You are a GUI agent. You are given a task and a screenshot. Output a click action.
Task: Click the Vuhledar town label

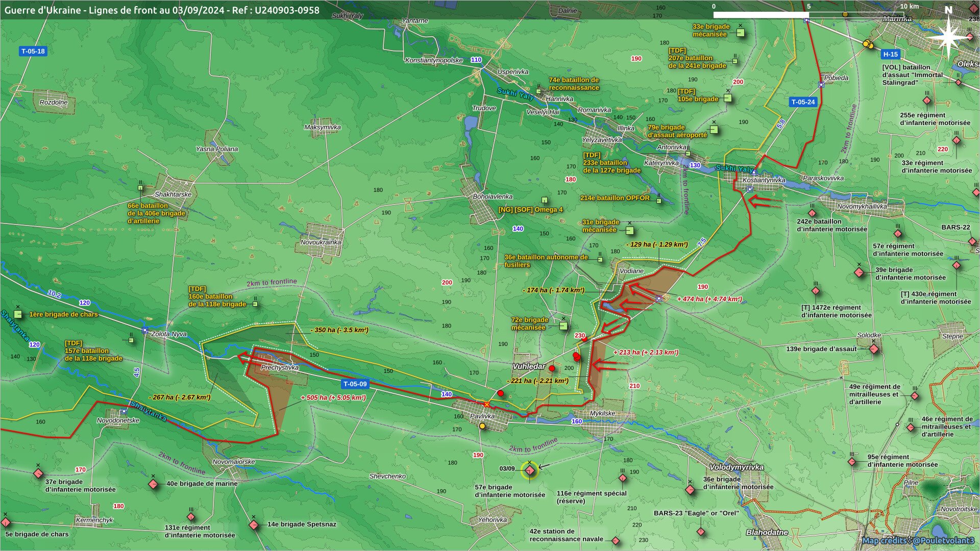[x=529, y=366]
